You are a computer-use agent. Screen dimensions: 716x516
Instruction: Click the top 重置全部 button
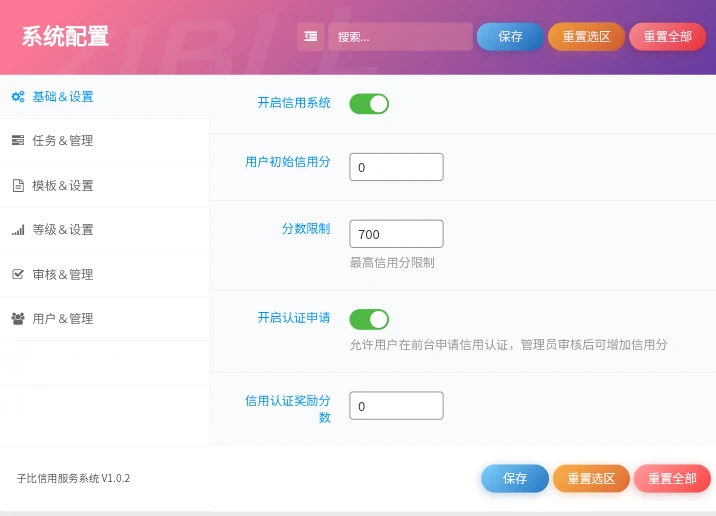(668, 37)
